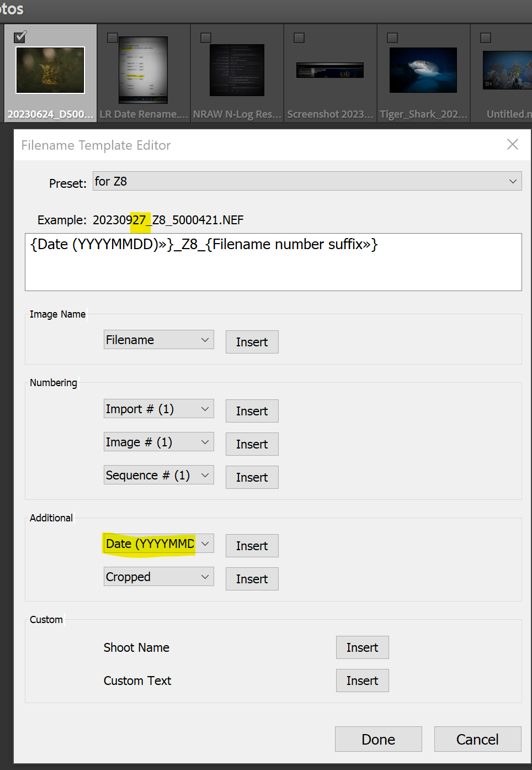The width and height of the screenshot is (532, 770).
Task: Insert the Filename token into the template
Action: click(x=252, y=341)
